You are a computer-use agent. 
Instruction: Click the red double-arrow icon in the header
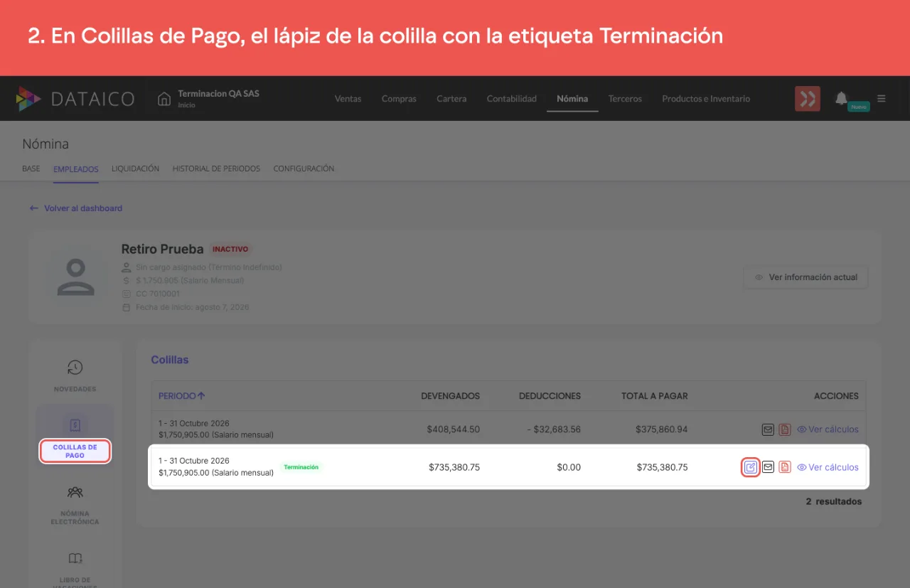pyautogui.click(x=808, y=98)
